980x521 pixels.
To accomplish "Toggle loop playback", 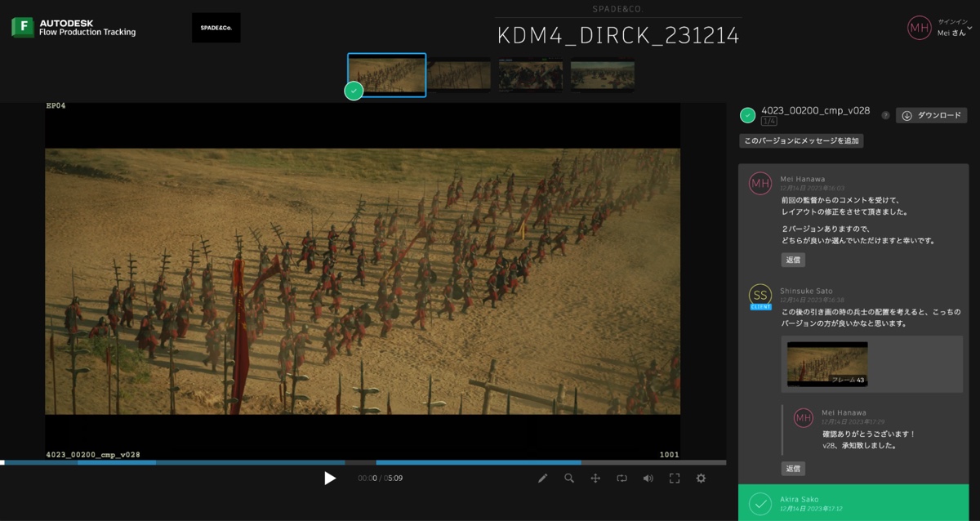I will 621,479.
